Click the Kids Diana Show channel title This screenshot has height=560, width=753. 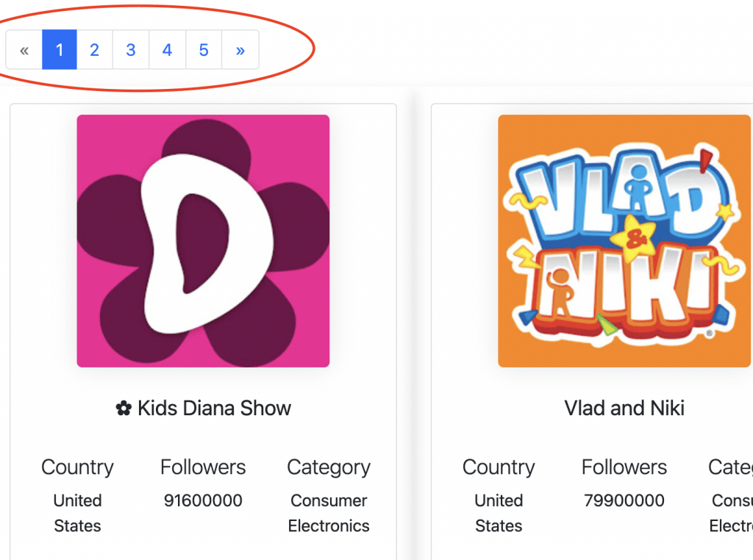point(214,409)
